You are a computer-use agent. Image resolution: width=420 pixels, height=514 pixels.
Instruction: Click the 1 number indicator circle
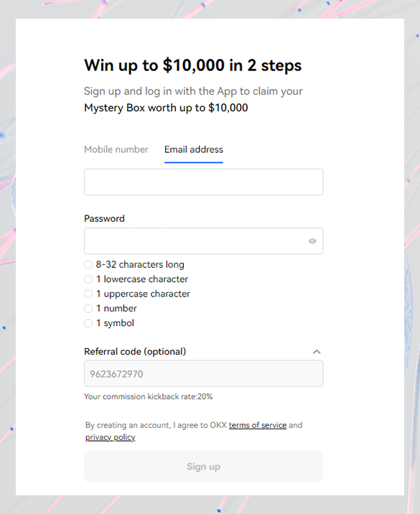tap(88, 309)
